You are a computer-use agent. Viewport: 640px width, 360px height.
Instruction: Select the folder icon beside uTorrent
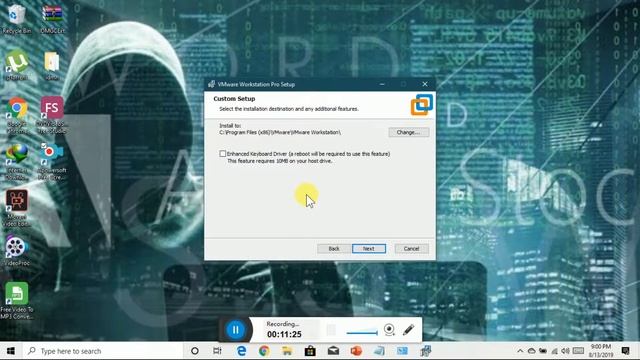(x=52, y=65)
